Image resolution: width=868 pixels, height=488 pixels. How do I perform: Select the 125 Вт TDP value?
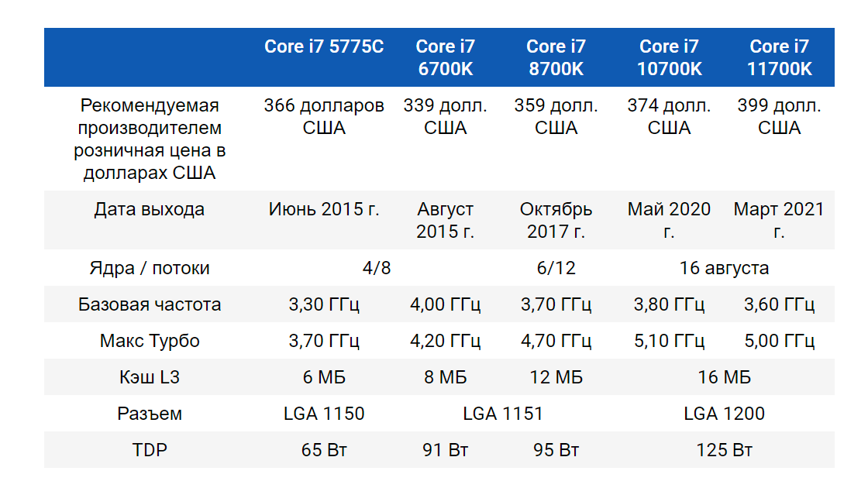725,450
